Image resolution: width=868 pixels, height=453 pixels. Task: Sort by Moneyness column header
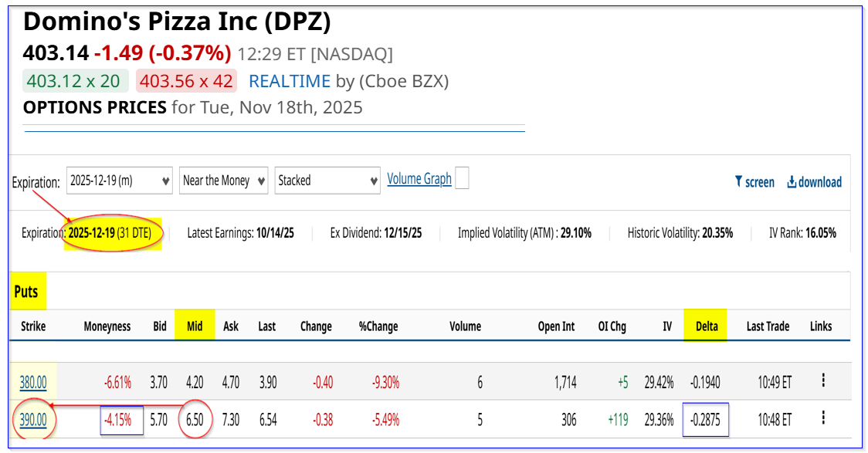[x=107, y=326]
